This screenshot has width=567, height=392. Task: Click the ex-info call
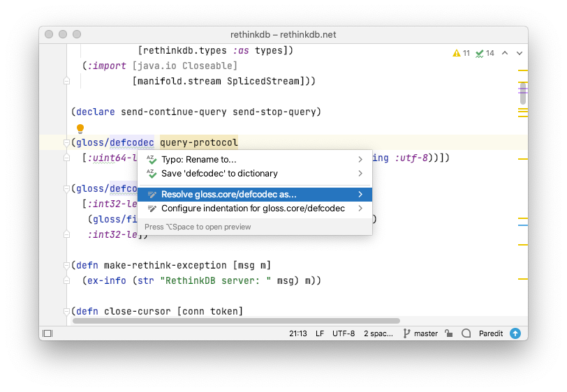[107, 280]
